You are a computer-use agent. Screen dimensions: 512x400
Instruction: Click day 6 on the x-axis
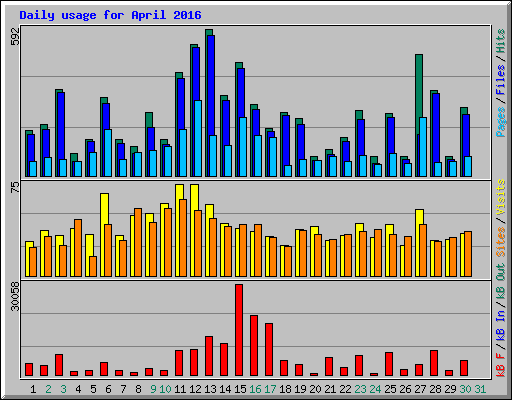[108, 389]
